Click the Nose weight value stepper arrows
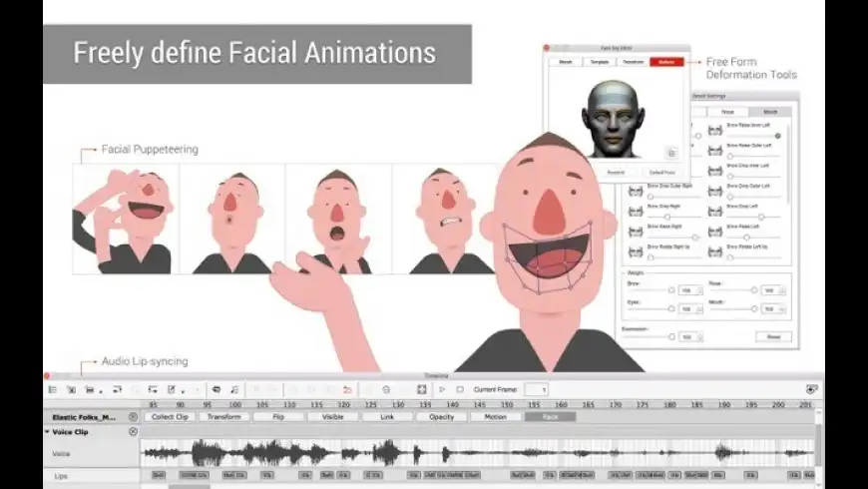 click(x=782, y=290)
